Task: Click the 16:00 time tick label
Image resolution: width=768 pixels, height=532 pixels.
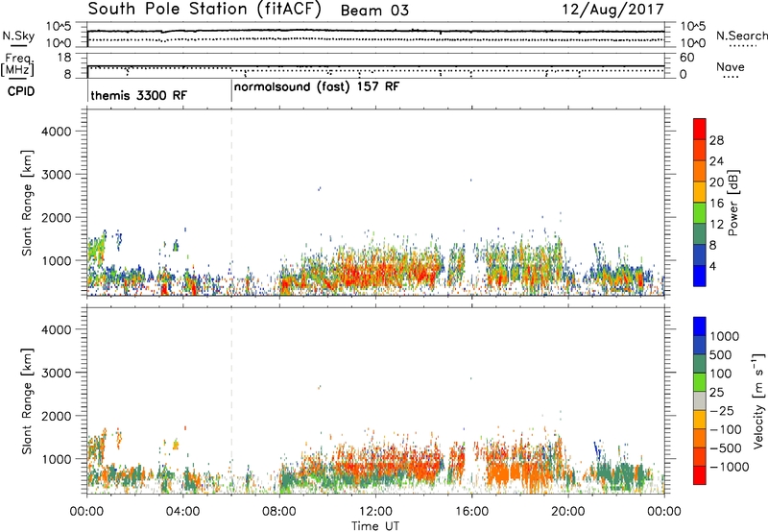Action: point(471,512)
